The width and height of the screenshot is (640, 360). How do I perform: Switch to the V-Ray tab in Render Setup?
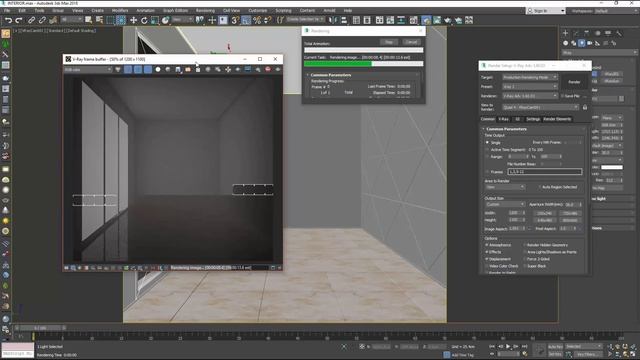pyautogui.click(x=503, y=119)
